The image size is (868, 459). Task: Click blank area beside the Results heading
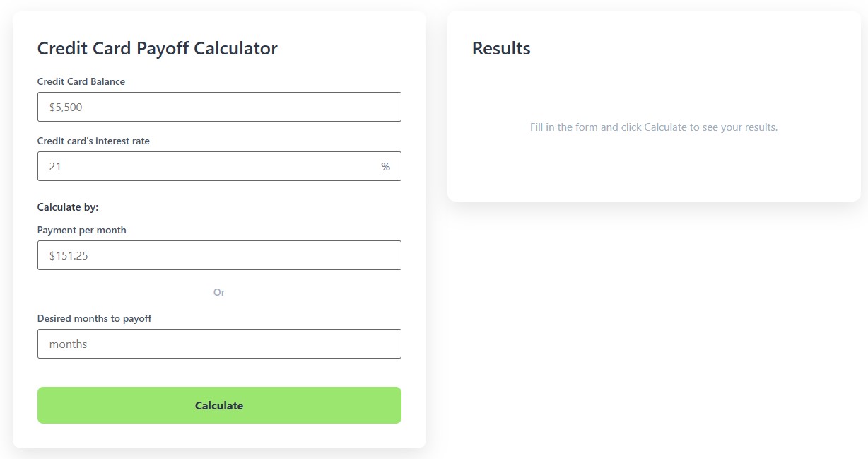coord(693,48)
